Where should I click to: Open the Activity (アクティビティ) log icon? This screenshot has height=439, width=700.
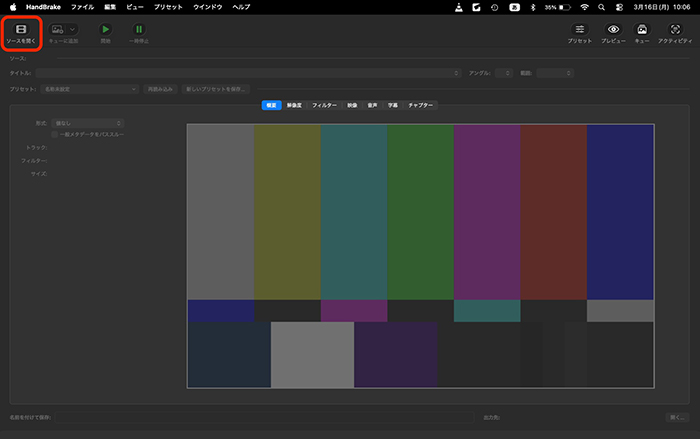click(x=676, y=31)
